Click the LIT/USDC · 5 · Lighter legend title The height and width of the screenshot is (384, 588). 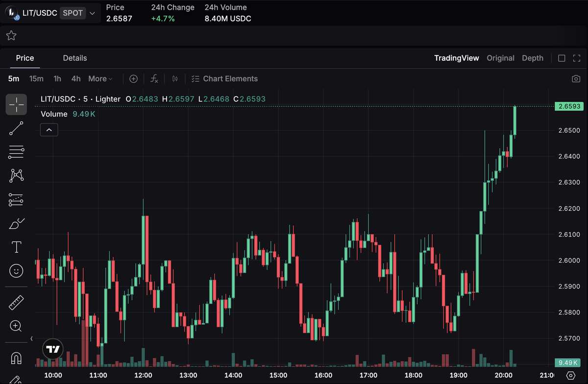click(80, 99)
